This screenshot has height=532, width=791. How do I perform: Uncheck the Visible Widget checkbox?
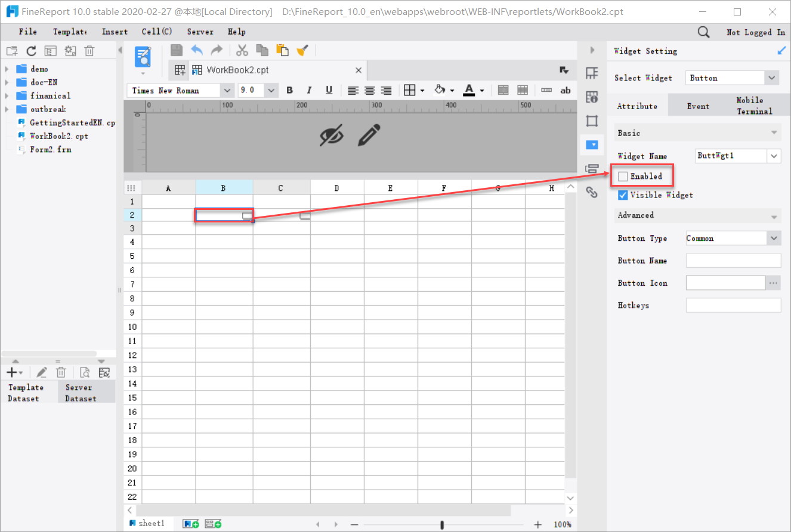tap(623, 195)
